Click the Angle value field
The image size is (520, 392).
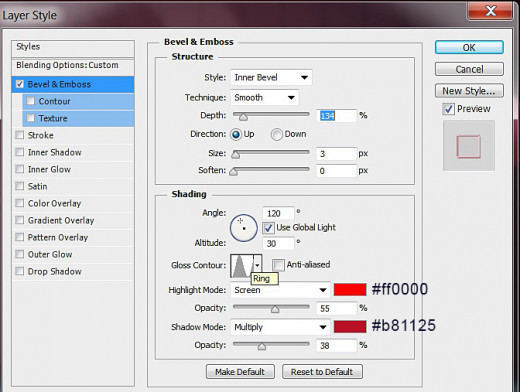tap(278, 213)
